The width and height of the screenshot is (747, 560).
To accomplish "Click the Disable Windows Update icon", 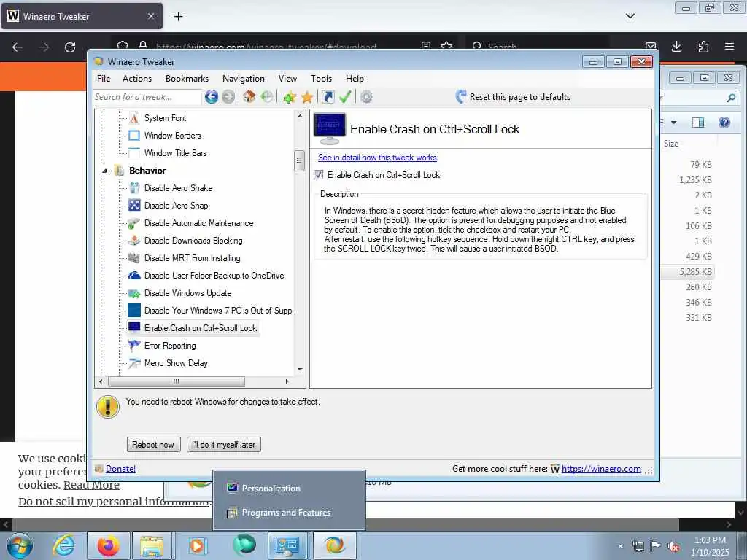I will pyautogui.click(x=134, y=293).
